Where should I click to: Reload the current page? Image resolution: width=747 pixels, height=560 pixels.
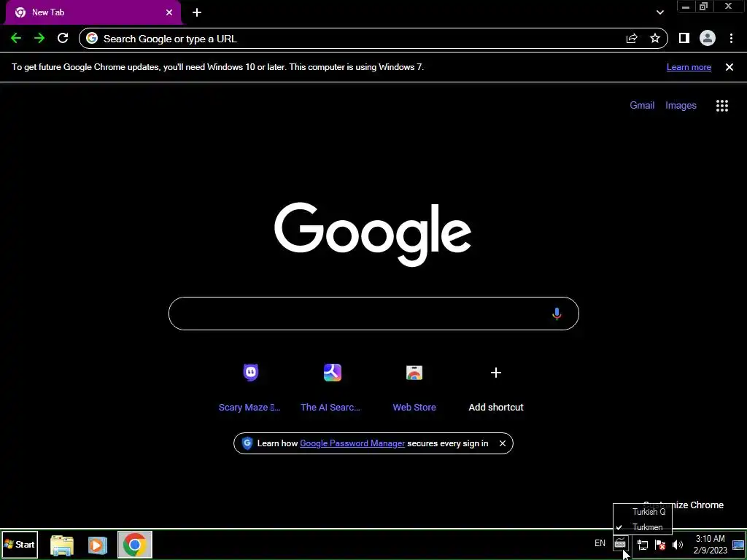[63, 38]
